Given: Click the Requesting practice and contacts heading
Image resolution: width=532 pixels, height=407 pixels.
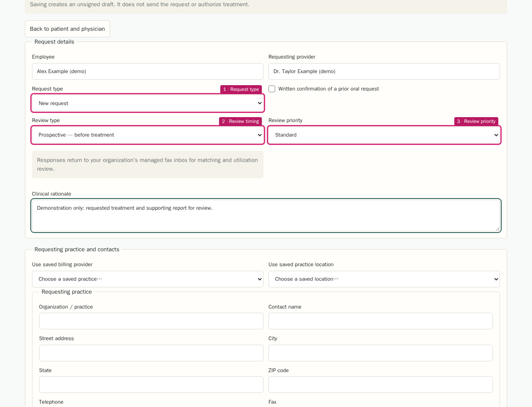Looking at the screenshot, I should point(77,250).
